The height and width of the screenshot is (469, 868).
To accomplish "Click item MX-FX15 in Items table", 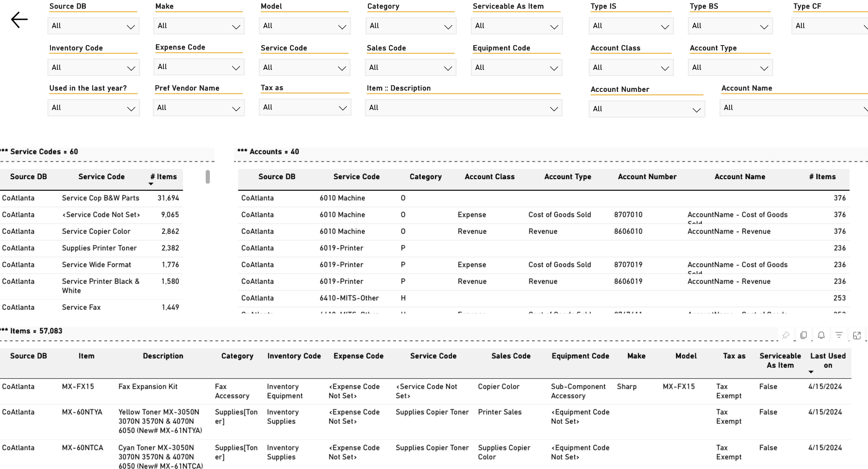I will point(78,387).
